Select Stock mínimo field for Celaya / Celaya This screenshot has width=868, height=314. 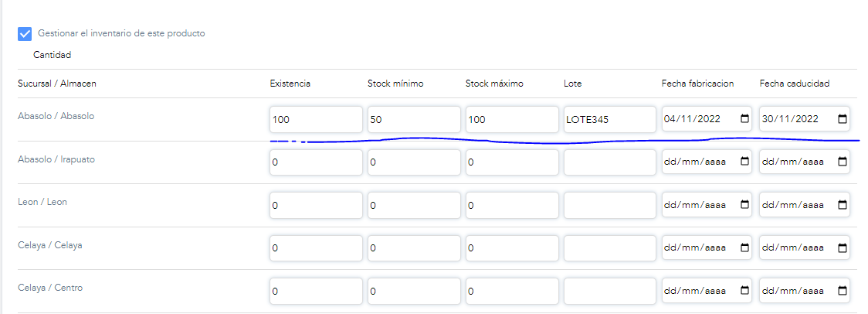pos(414,248)
